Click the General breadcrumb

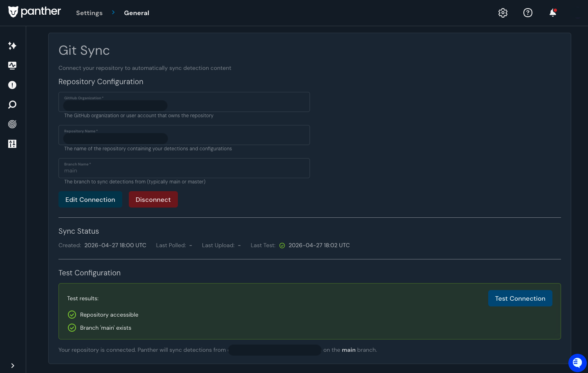point(137,13)
